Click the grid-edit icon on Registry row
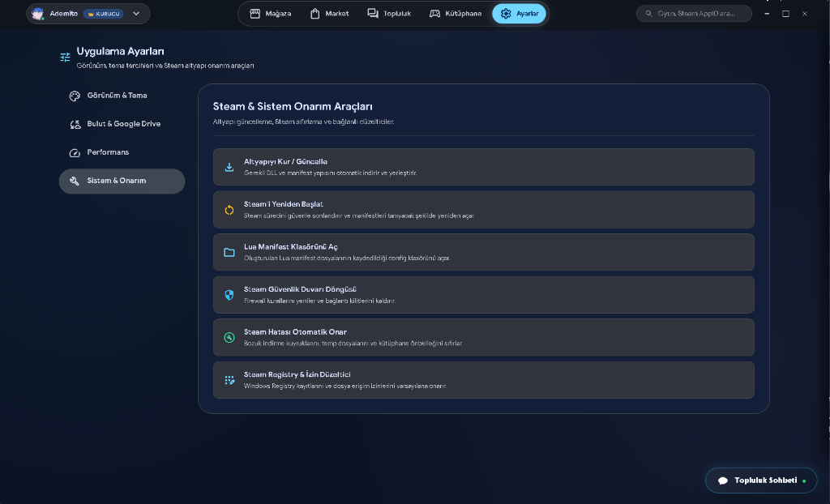 tap(229, 380)
